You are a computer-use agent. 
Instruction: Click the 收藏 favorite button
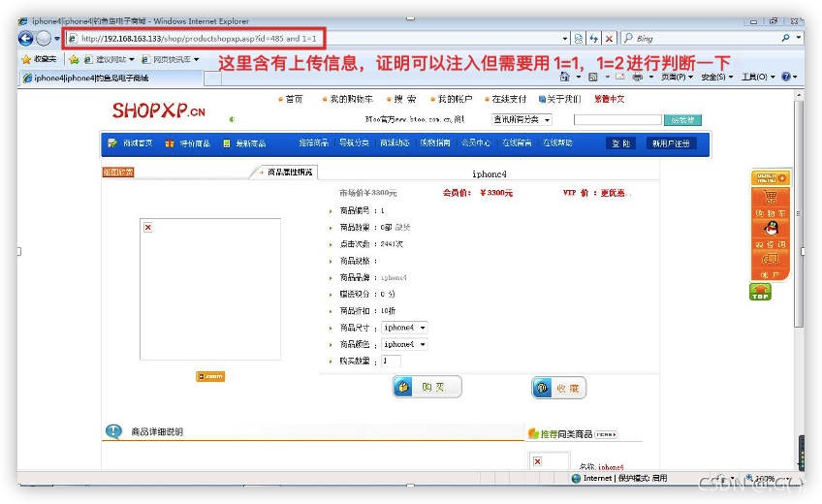559,388
